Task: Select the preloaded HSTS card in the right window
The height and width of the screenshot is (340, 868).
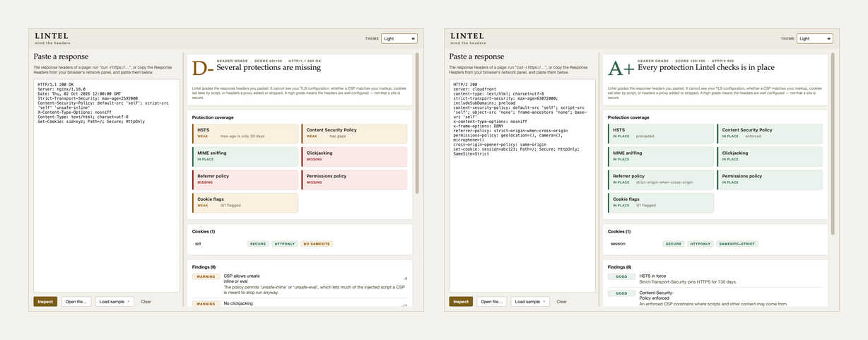Action: [x=661, y=134]
